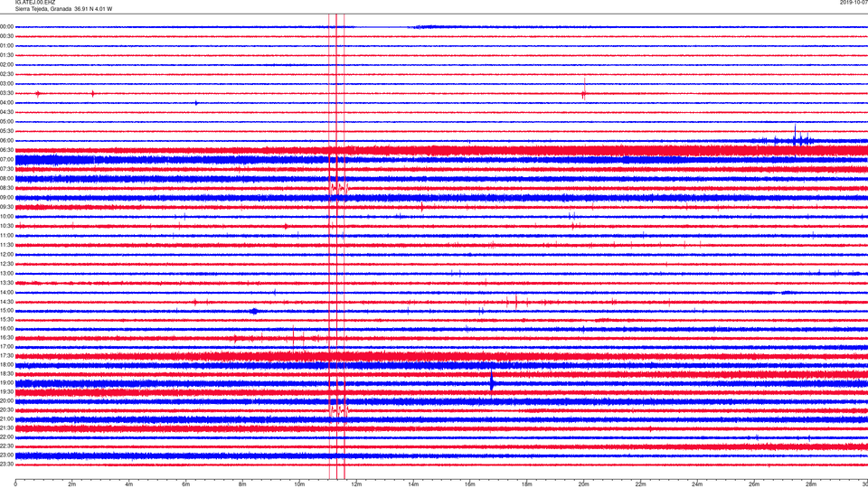
Task: Select the 16:00 trace time label
Action: point(6,329)
